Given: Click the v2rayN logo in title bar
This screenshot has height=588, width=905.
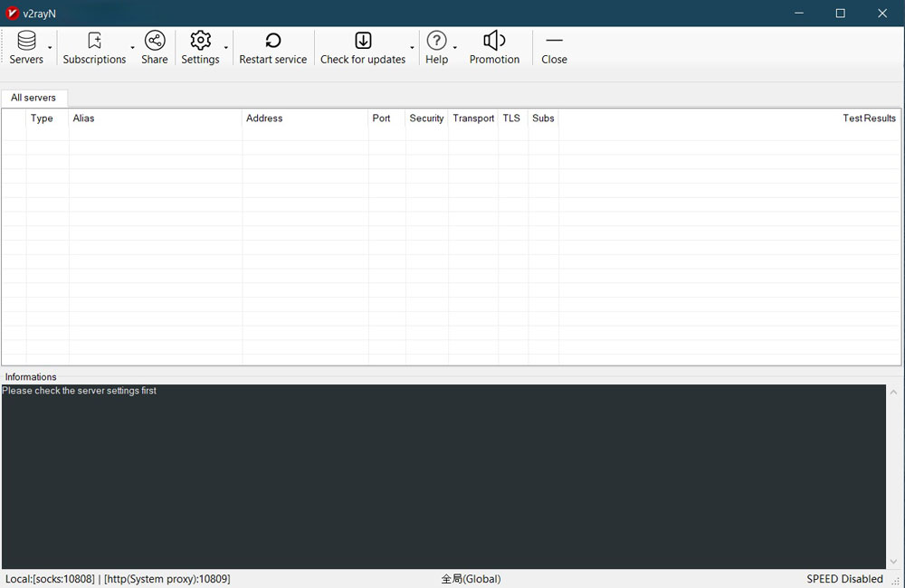Looking at the screenshot, I should point(12,14).
